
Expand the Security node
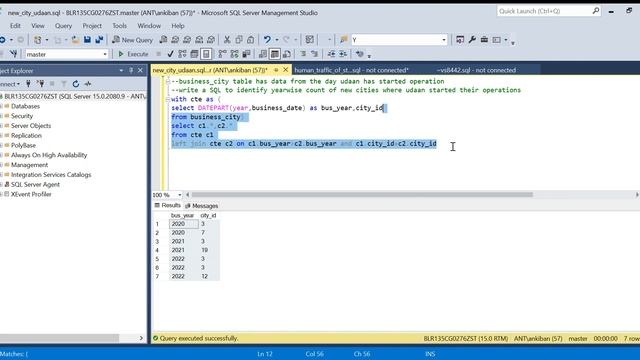click(x=2, y=116)
